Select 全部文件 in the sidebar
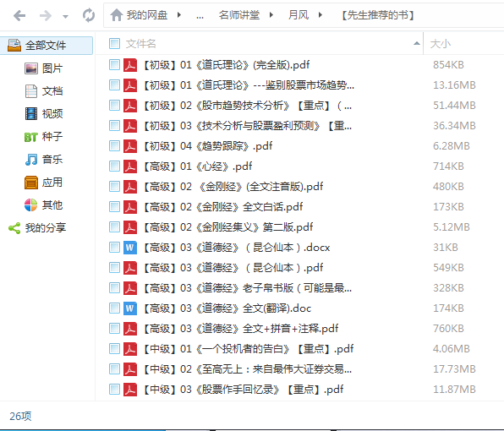This screenshot has height=431, width=504. tap(47, 46)
